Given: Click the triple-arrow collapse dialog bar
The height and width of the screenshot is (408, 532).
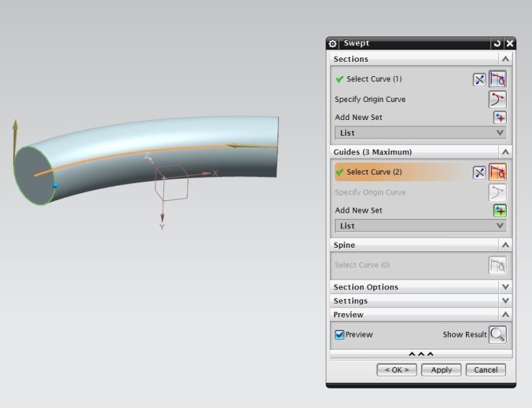Looking at the screenshot, I should pos(421,354).
